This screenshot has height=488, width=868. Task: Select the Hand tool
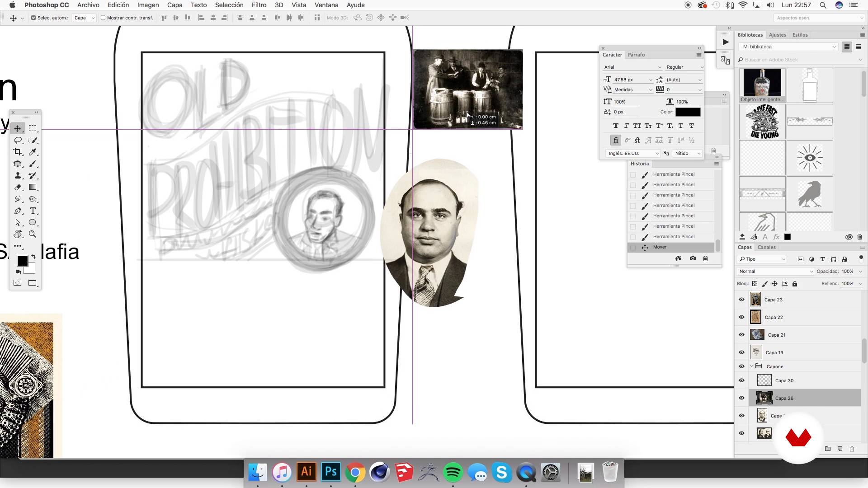pyautogui.click(x=18, y=235)
